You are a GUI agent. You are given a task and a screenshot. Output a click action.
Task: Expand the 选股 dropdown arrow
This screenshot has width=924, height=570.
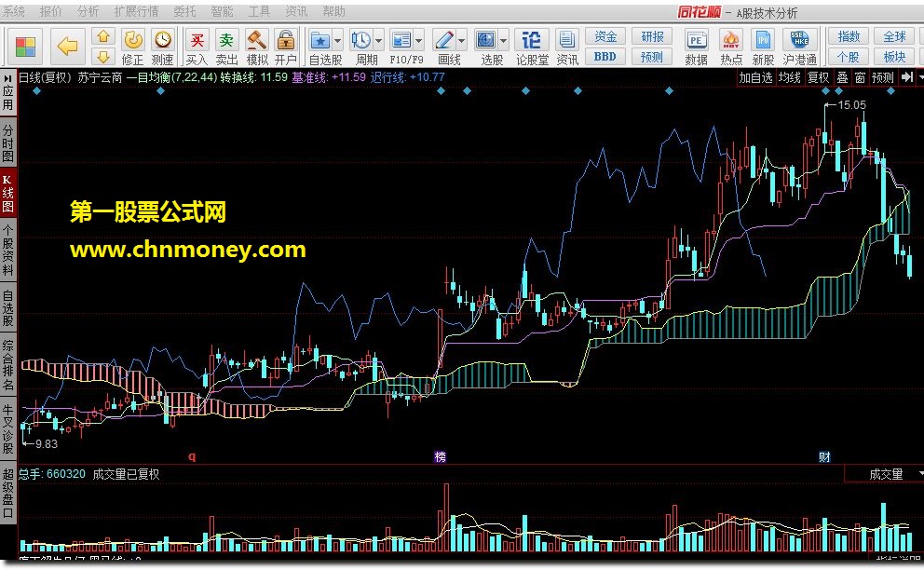(503, 41)
